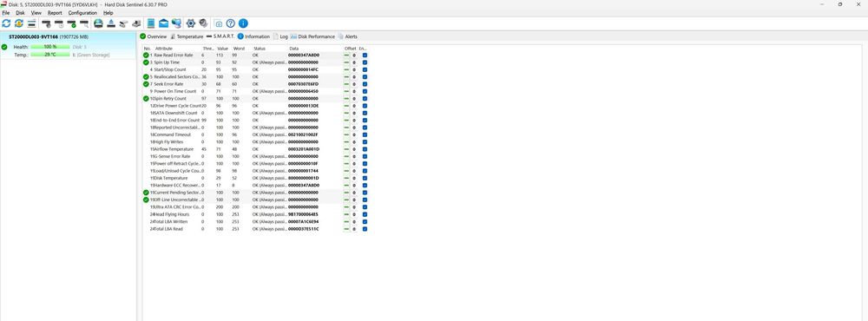
Task: Click the networked globe computers icon
Action: [176, 23]
